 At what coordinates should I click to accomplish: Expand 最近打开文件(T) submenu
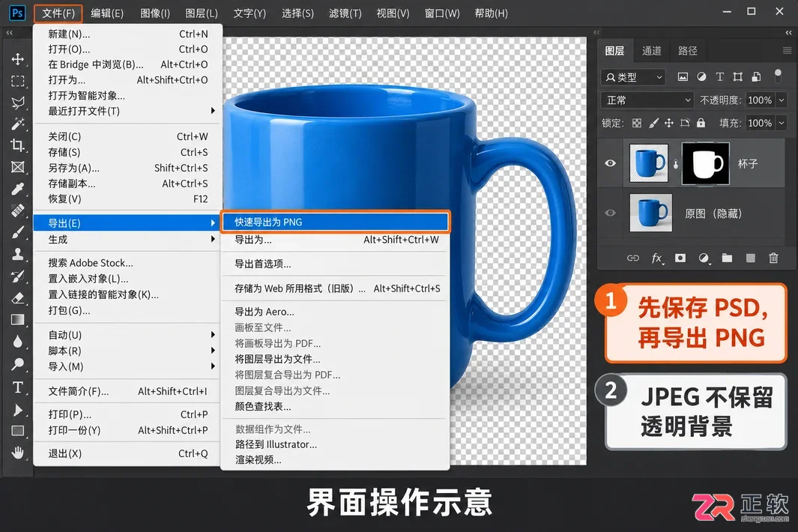coord(127,110)
